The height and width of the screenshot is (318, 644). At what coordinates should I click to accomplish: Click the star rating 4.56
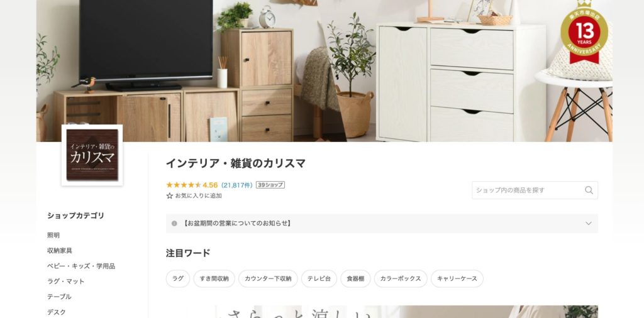(x=192, y=185)
